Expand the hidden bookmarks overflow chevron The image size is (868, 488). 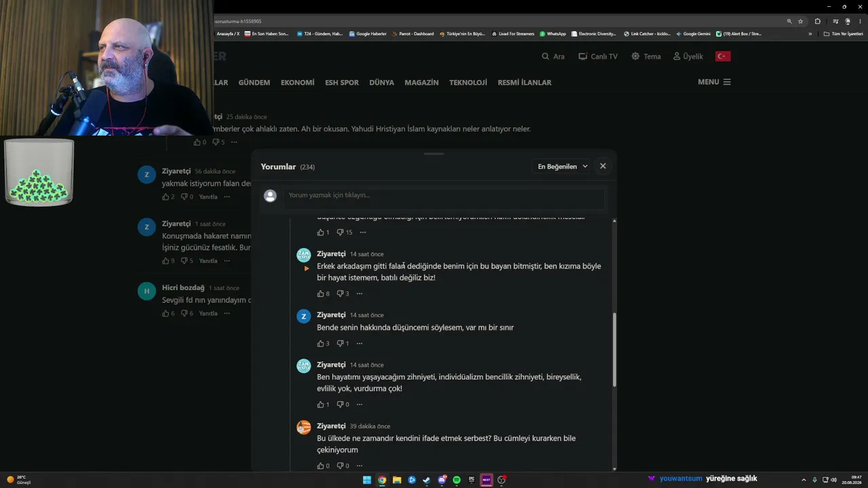tap(810, 34)
